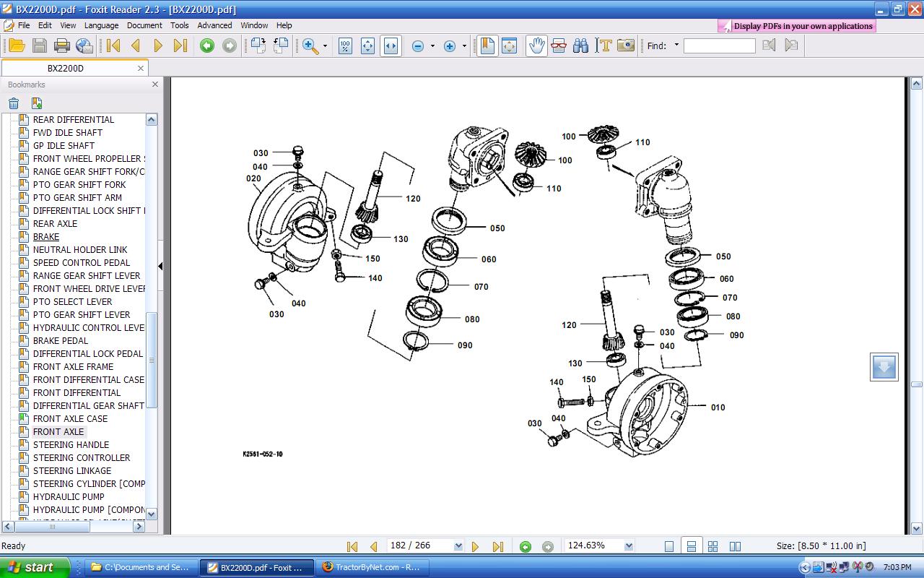Click the Email document globe icon
The width and height of the screenshot is (924, 578).
tap(84, 46)
